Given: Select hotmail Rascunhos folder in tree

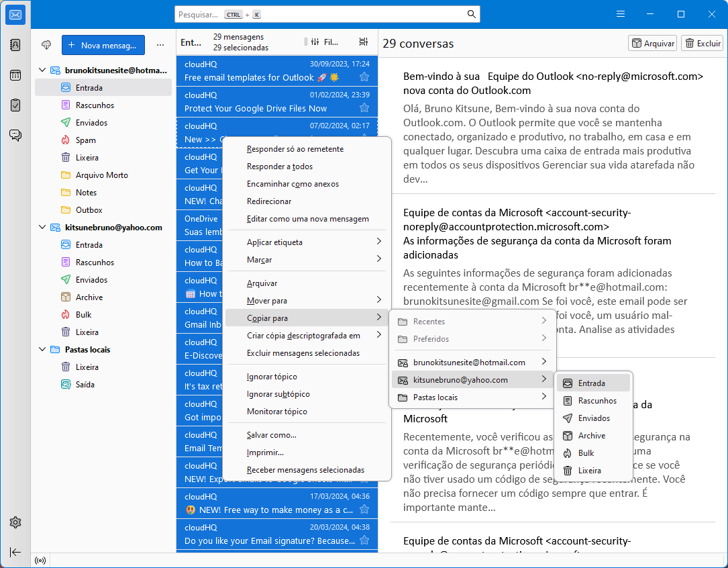Looking at the screenshot, I should [x=103, y=105].
